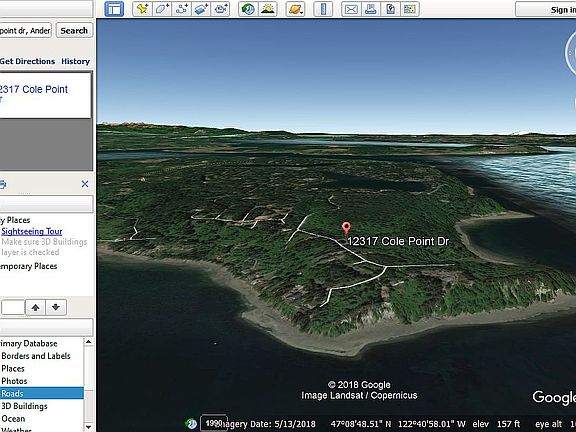
Task: Show historical imagery
Action: (x=248, y=9)
